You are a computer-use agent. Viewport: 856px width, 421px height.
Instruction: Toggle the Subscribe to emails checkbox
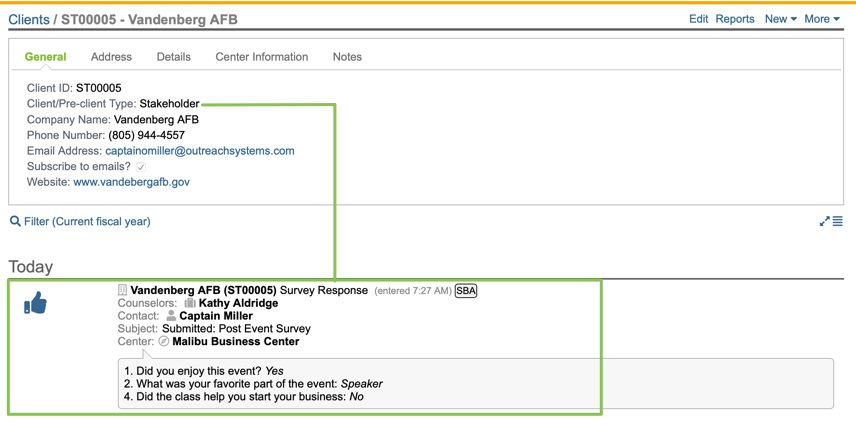pyautogui.click(x=141, y=167)
